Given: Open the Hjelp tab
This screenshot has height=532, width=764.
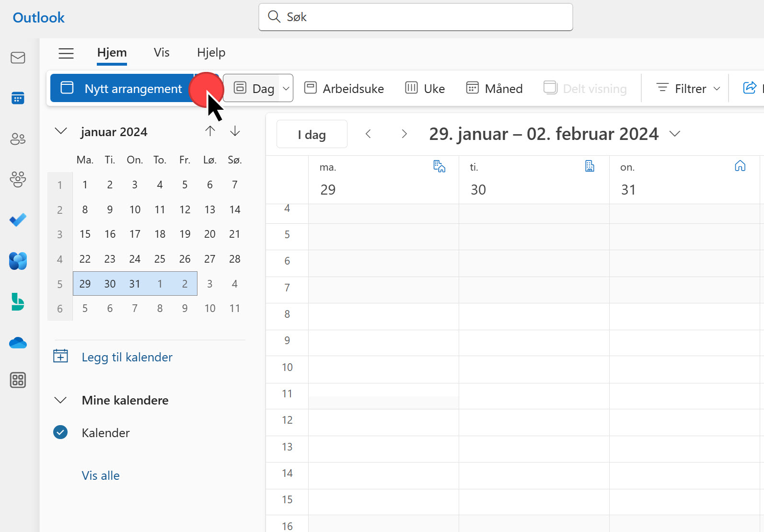Looking at the screenshot, I should pos(211,53).
